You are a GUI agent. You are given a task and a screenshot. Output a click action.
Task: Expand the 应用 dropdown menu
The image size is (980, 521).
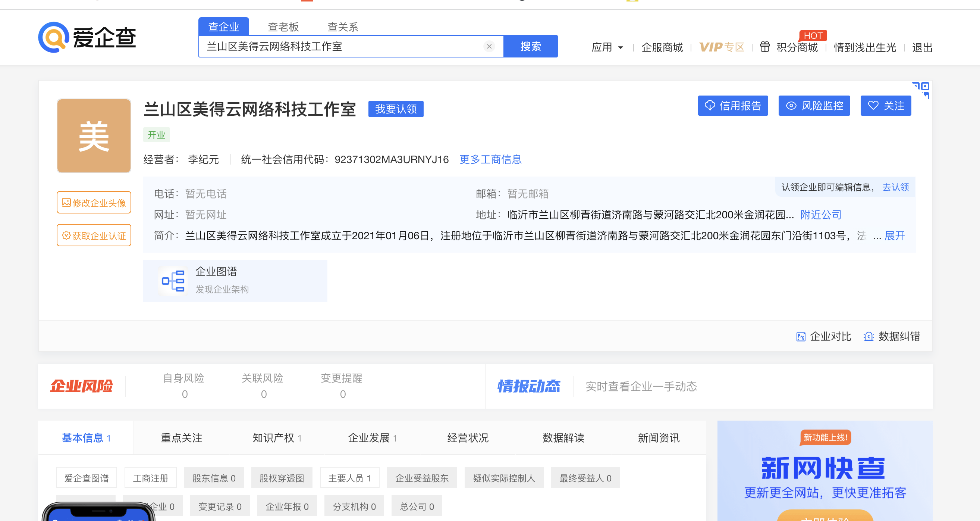pos(607,47)
